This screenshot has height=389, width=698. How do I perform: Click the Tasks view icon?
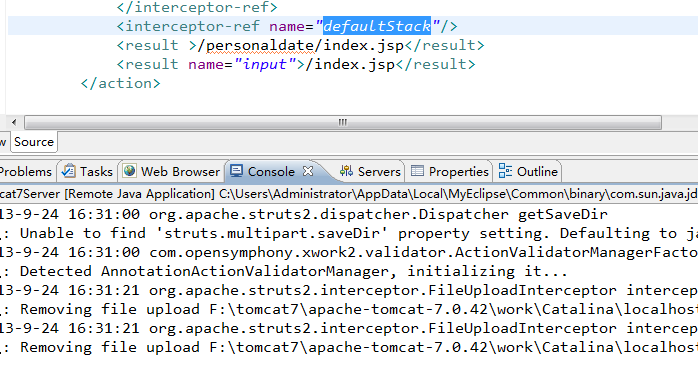tap(69, 171)
